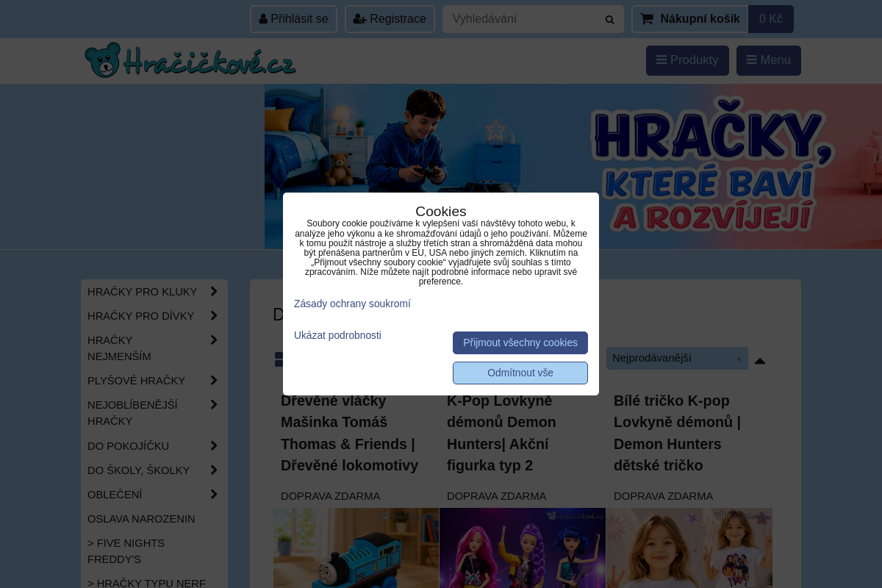Accept all cookies with Přijmout všechny cookies

coord(520,343)
